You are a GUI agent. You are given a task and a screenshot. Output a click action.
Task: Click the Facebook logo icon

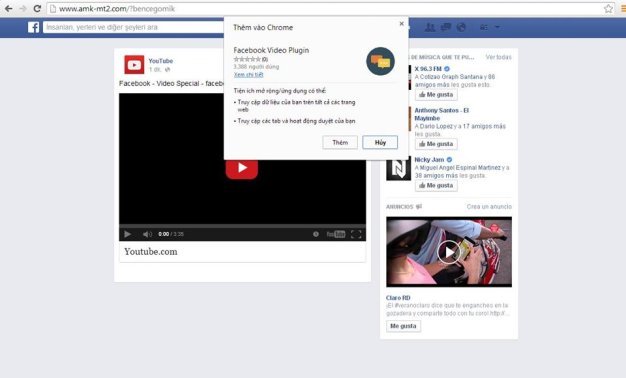coord(34,27)
